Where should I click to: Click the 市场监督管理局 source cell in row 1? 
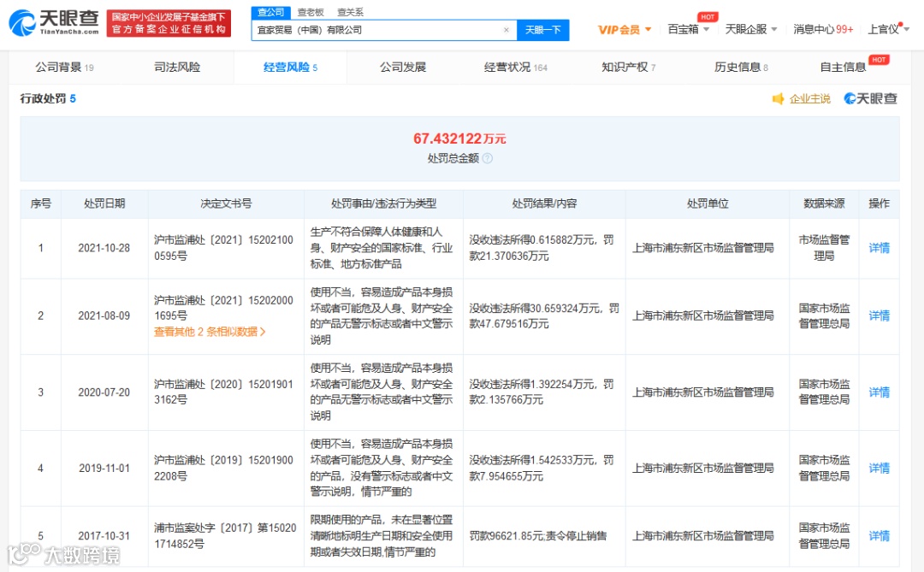824,248
